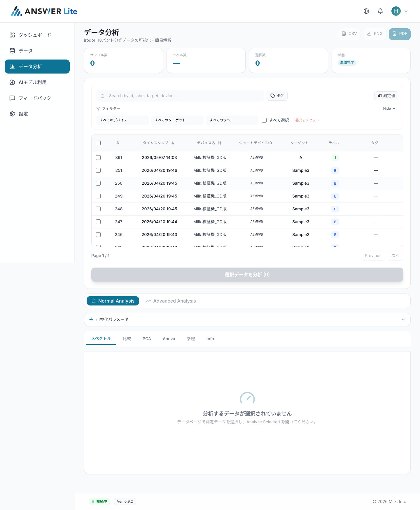Click Ver. 0.9.2 version badge
Screen dimensions: 420x510
(125, 502)
